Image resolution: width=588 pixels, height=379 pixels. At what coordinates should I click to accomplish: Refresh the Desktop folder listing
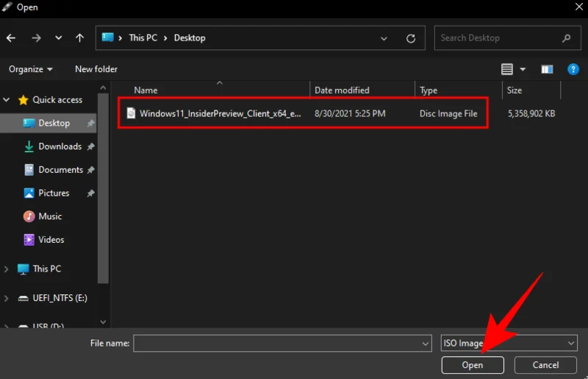coord(411,38)
